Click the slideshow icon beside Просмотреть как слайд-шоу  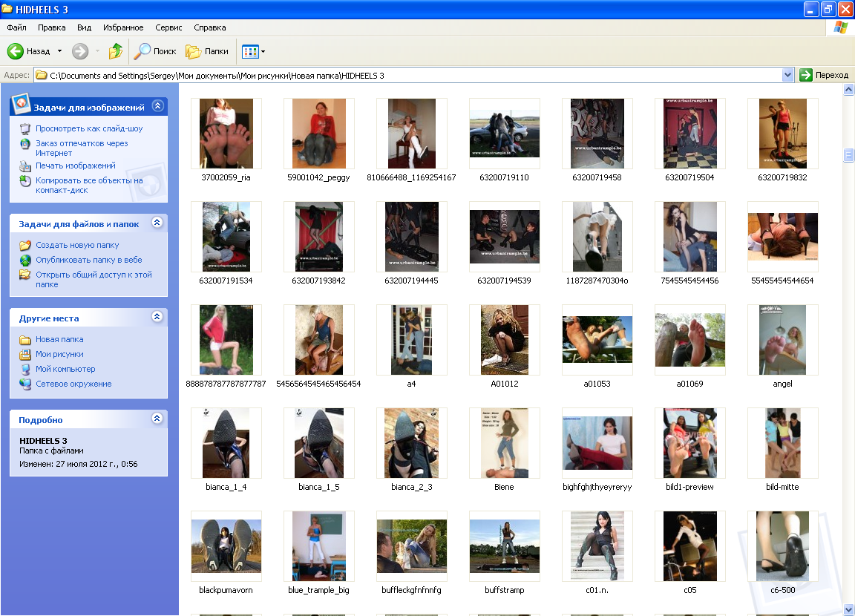pyautogui.click(x=25, y=129)
